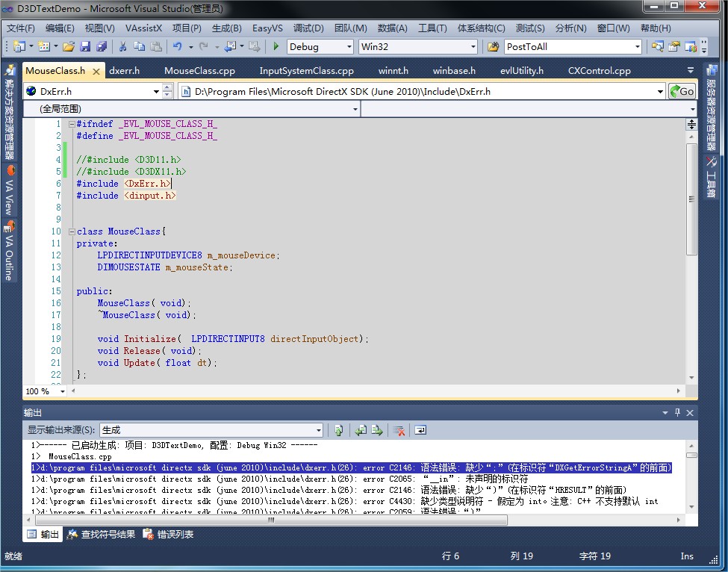Viewport: 728px width, 572px height.
Task: Open the output panel window position dropdown
Action: pyautogui.click(x=665, y=412)
